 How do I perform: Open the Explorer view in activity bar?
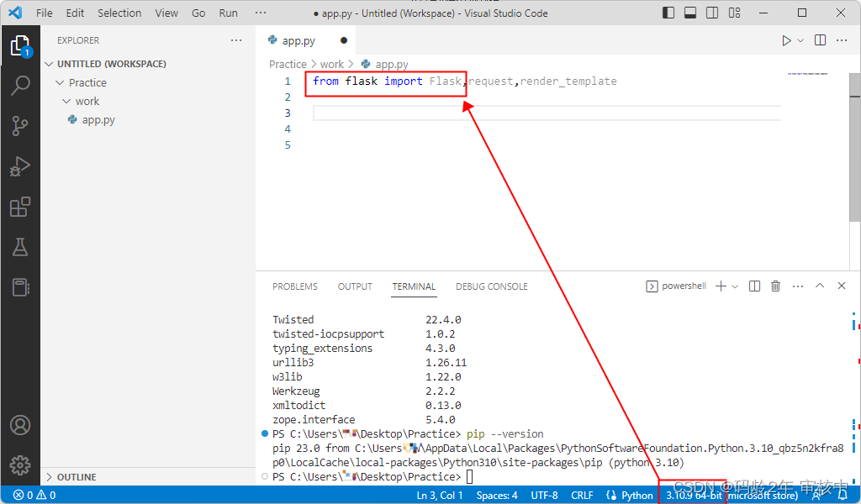pos(20,46)
